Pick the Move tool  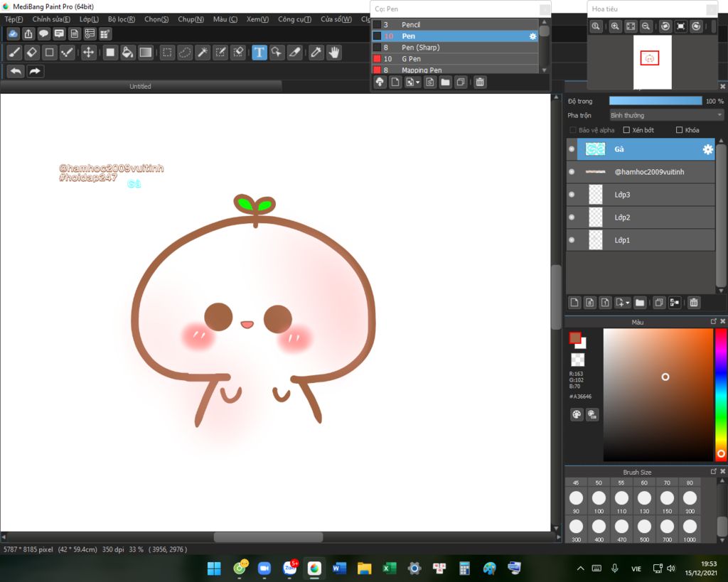(x=88, y=53)
